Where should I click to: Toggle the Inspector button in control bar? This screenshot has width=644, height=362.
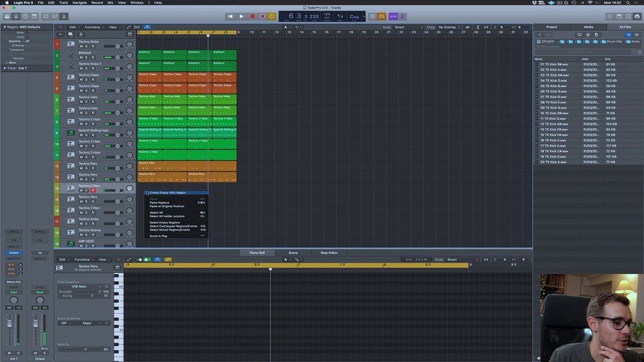point(16,16)
